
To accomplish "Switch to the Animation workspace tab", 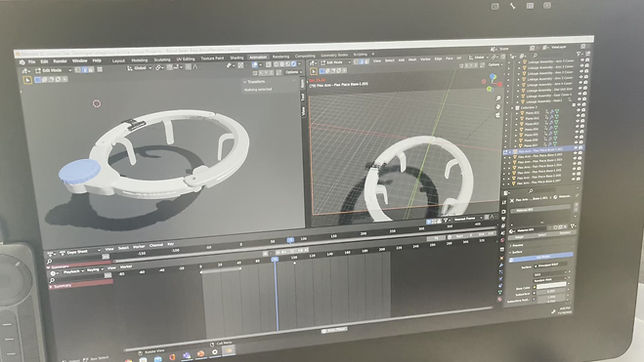I will tap(258, 57).
